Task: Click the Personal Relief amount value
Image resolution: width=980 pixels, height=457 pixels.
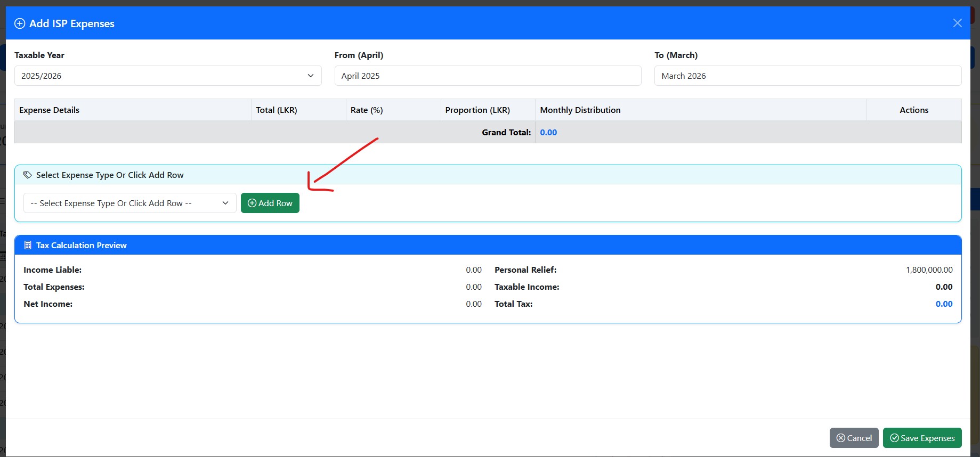Action: click(929, 270)
